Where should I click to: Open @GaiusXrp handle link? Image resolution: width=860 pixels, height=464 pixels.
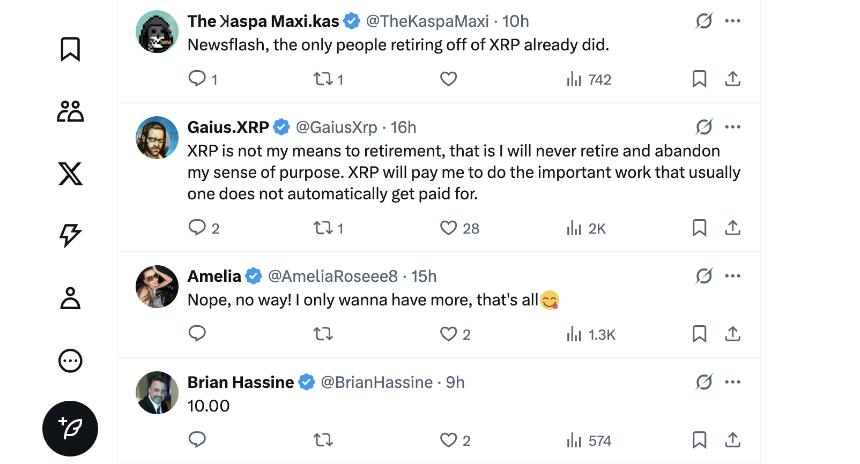pos(336,127)
